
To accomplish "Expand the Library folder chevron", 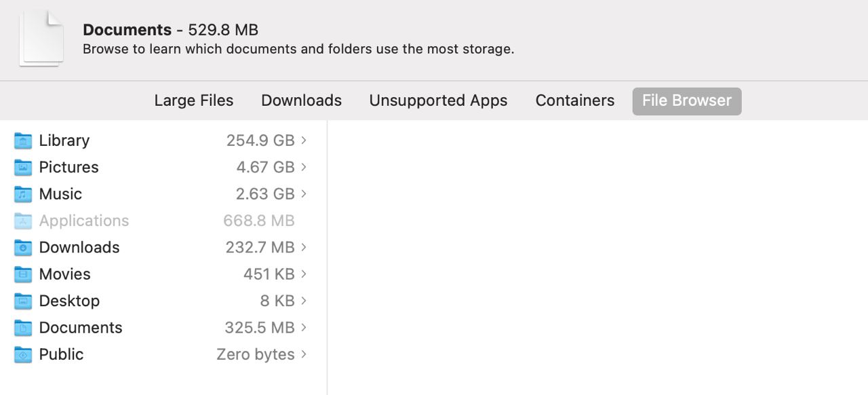I will pyautogui.click(x=304, y=140).
